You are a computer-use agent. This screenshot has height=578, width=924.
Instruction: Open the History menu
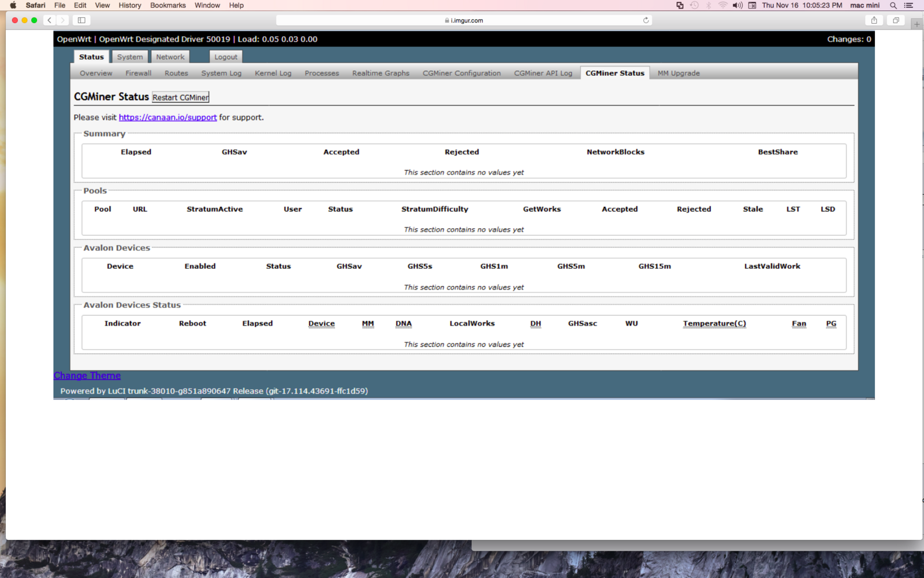[x=130, y=5]
